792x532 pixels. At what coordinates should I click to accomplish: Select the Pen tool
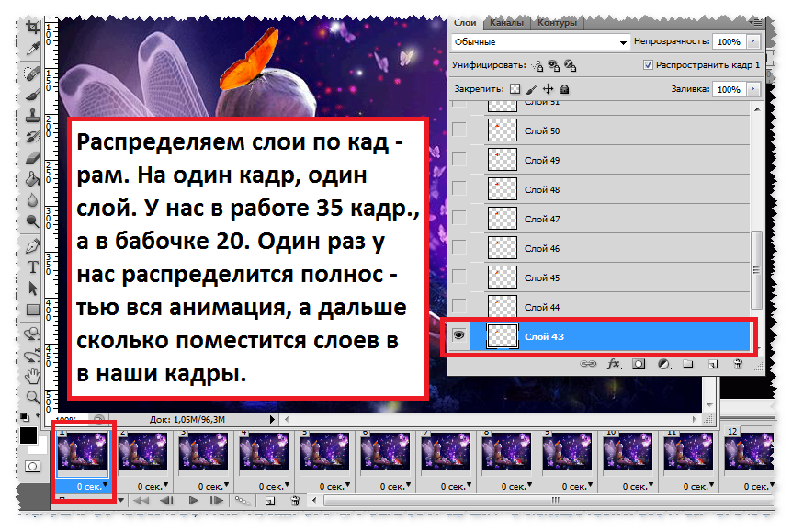[33, 246]
